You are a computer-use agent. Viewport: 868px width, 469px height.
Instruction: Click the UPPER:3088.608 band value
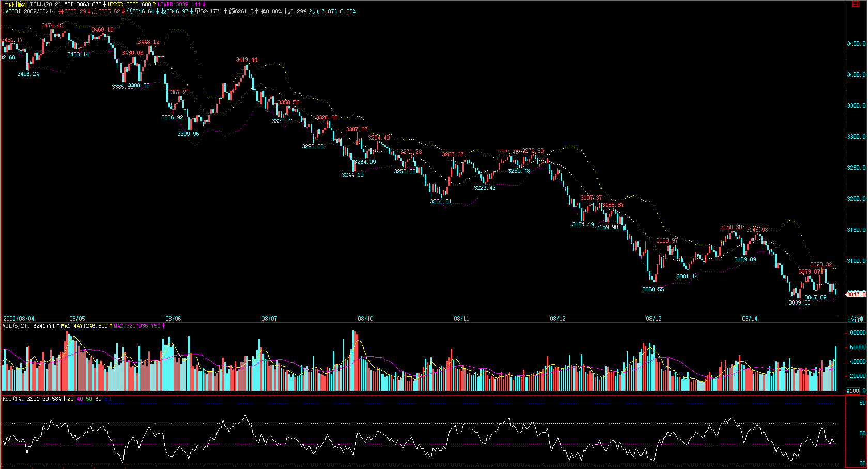130,4
